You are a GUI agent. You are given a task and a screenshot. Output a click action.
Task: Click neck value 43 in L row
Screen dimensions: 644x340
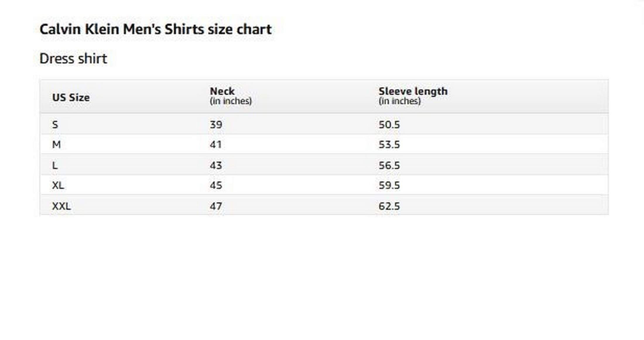pyautogui.click(x=216, y=165)
